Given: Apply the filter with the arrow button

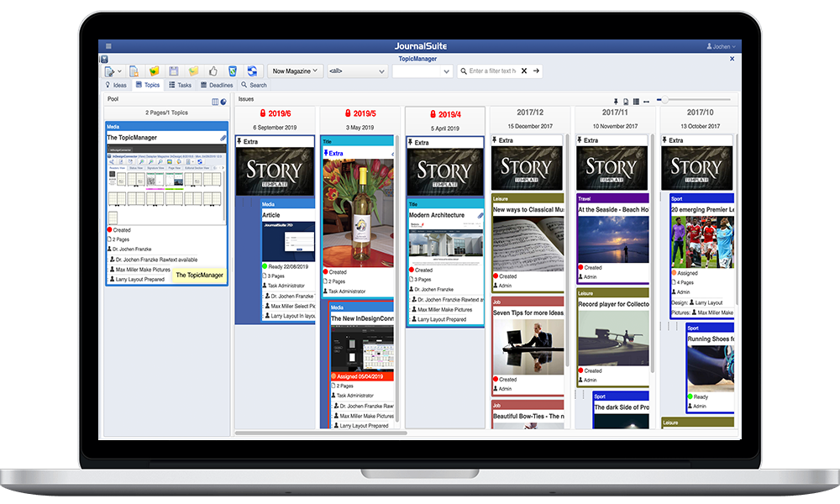Looking at the screenshot, I should [x=536, y=71].
